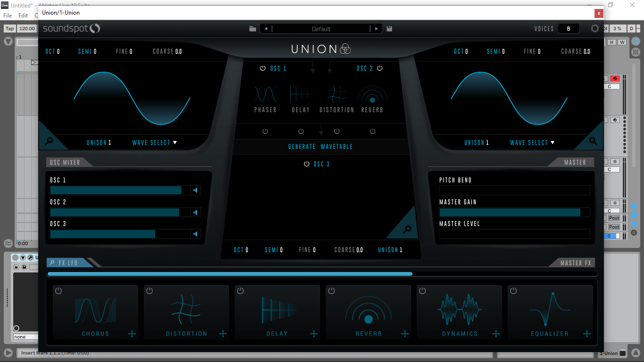Viewport: 644px width, 362px height.
Task: Enable power under center Reverb effect
Action: pos(372,131)
